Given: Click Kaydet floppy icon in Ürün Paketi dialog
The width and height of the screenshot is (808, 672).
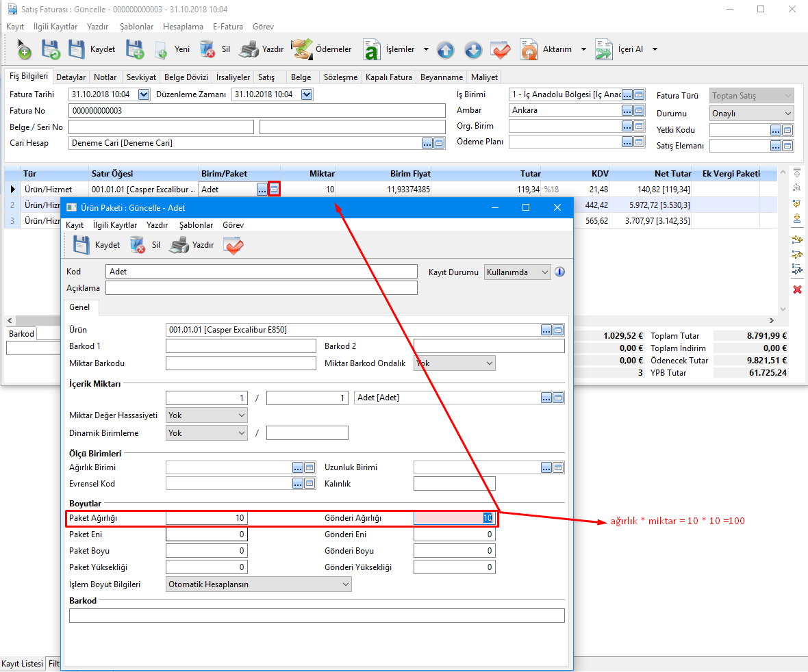Looking at the screenshot, I should coord(81,245).
